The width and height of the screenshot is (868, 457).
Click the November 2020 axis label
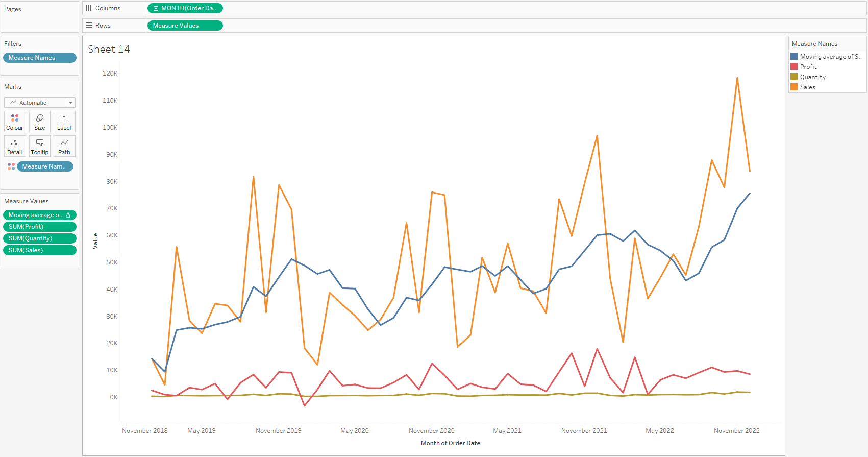click(432, 431)
